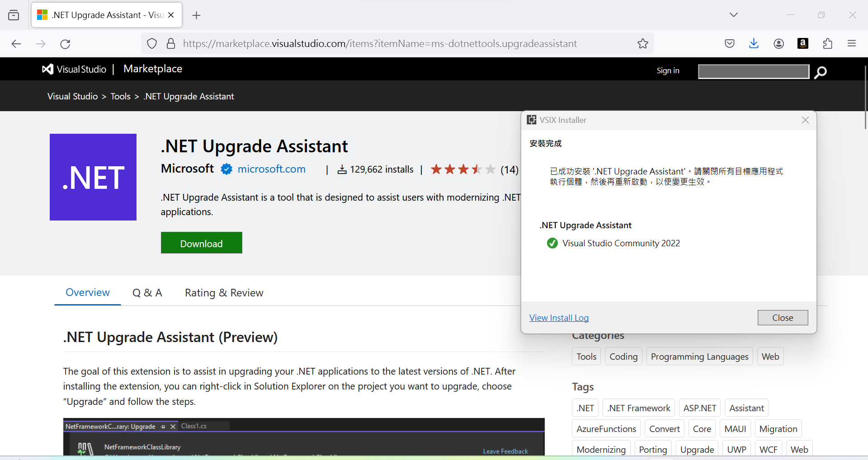This screenshot has width=868, height=460.
Task: Click the Leave Feedback link in the screenshot
Action: pyautogui.click(x=505, y=451)
